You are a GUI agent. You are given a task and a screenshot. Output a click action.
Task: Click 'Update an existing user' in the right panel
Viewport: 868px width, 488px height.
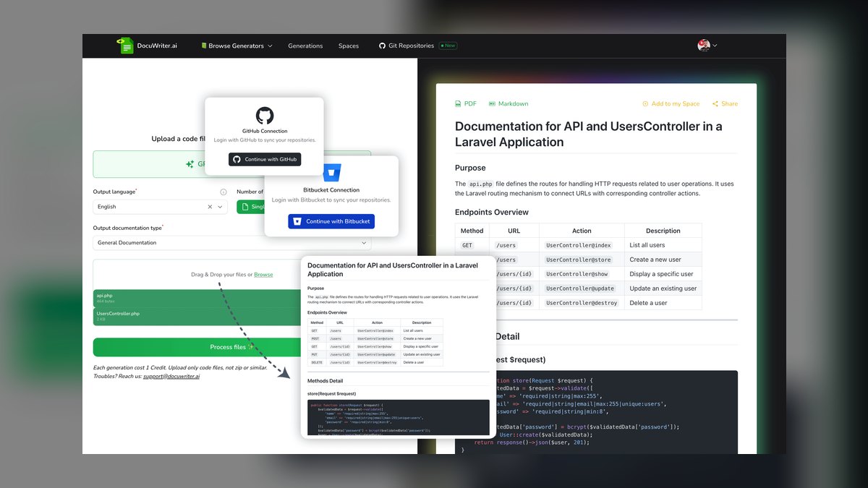click(663, 288)
